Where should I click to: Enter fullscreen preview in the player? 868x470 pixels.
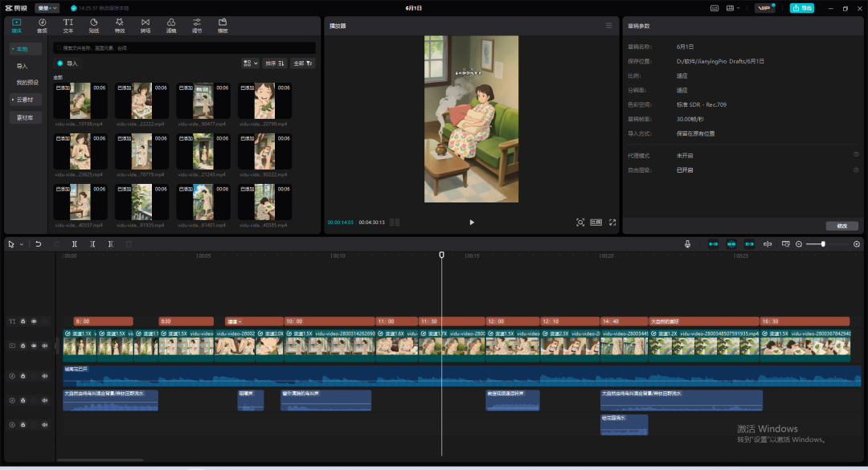[612, 223]
